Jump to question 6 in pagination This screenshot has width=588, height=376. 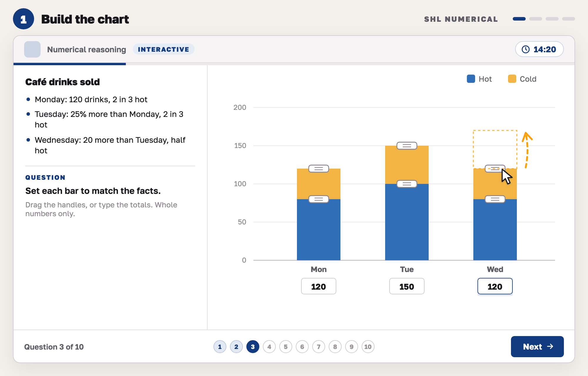pyautogui.click(x=302, y=347)
